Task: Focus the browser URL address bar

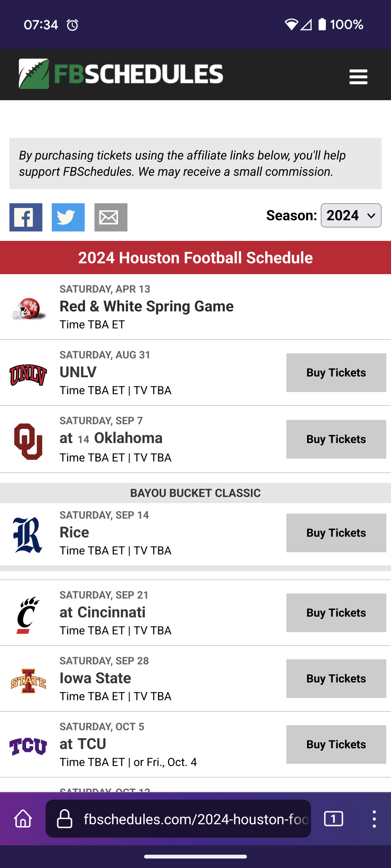Action: (x=195, y=819)
